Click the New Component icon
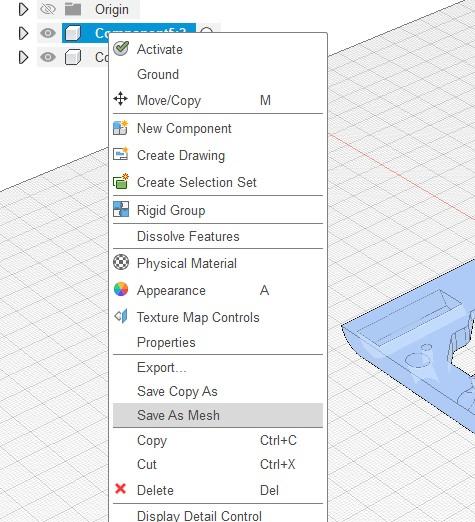Image resolution: width=475 pixels, height=522 pixels. coord(120,128)
